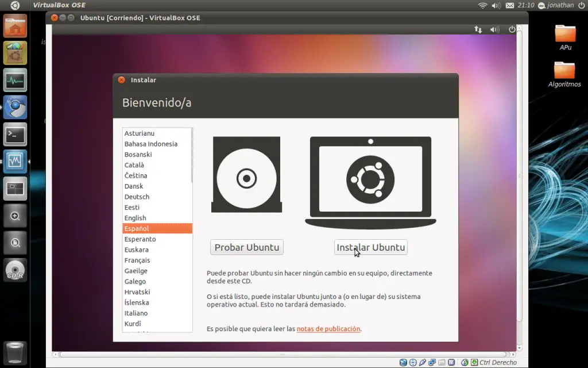The image size is (588, 368).
Task: Open the workspace switcher launcher icon
Action: [15, 188]
